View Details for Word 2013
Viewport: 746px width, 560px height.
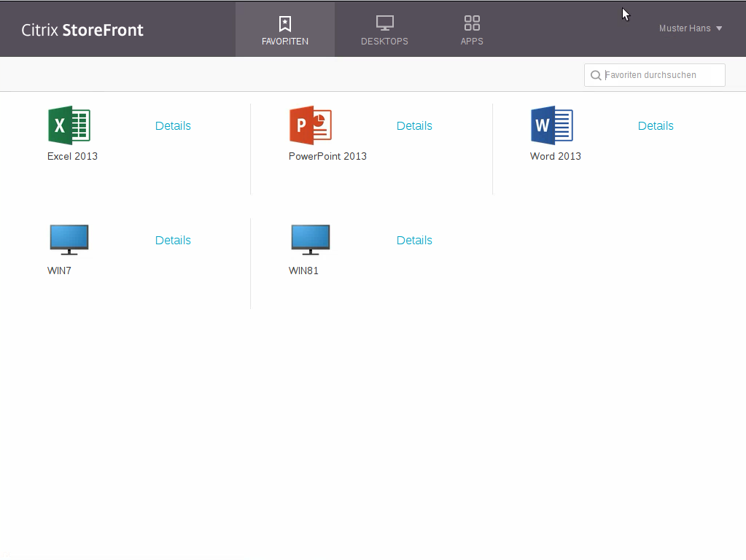click(656, 125)
